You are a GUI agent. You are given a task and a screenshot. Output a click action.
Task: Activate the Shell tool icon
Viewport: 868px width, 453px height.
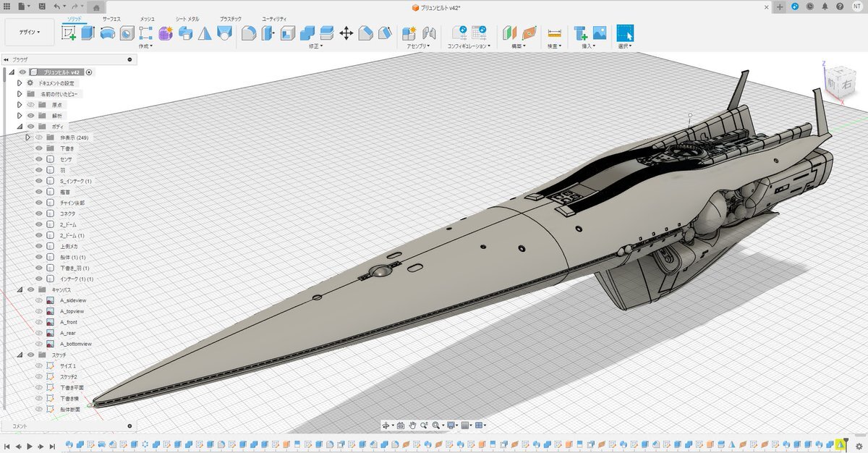pos(287,33)
